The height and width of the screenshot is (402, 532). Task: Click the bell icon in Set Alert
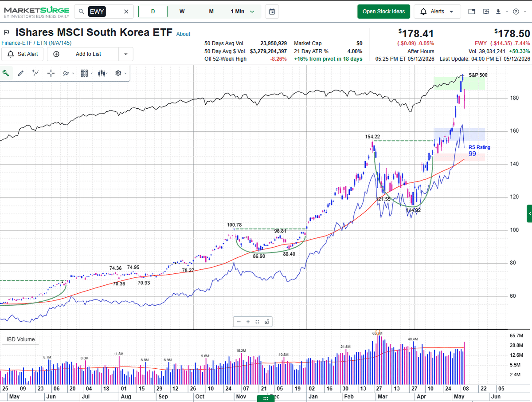[x=11, y=54]
